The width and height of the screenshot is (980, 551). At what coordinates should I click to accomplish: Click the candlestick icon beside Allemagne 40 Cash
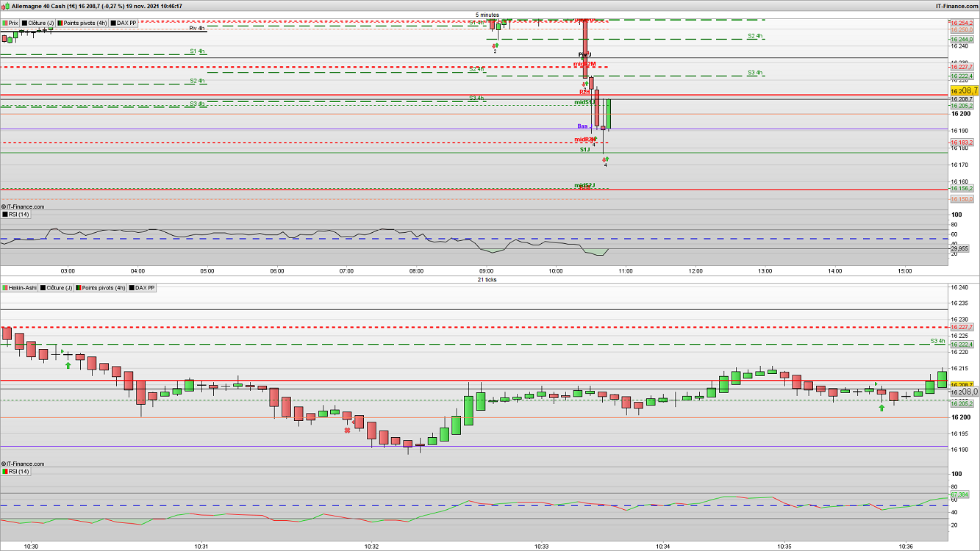[x=6, y=6]
